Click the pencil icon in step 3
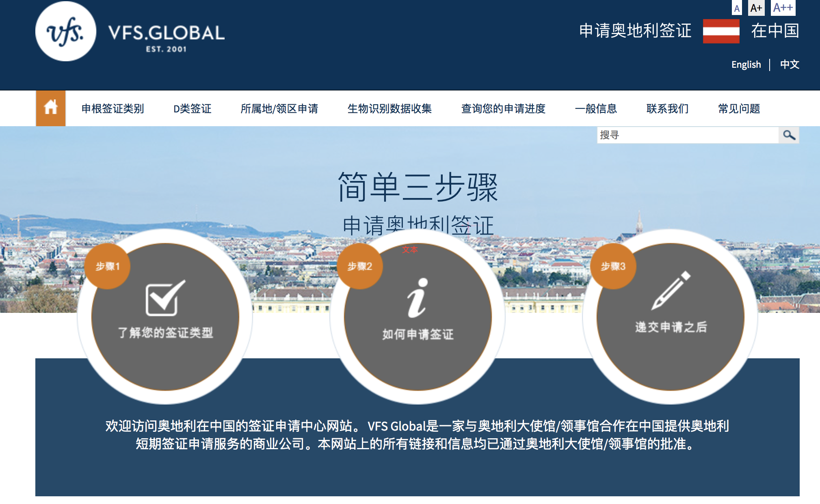 coord(671,291)
